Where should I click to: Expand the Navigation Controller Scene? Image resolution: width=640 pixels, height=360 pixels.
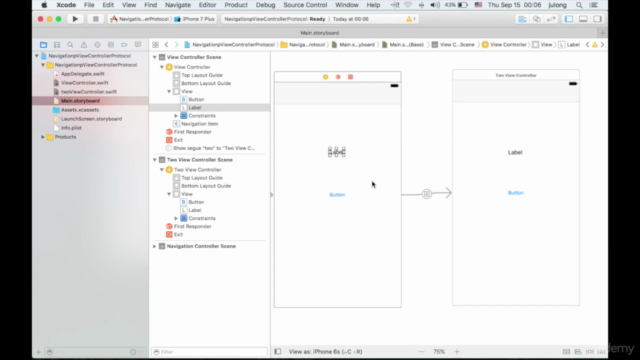point(155,246)
